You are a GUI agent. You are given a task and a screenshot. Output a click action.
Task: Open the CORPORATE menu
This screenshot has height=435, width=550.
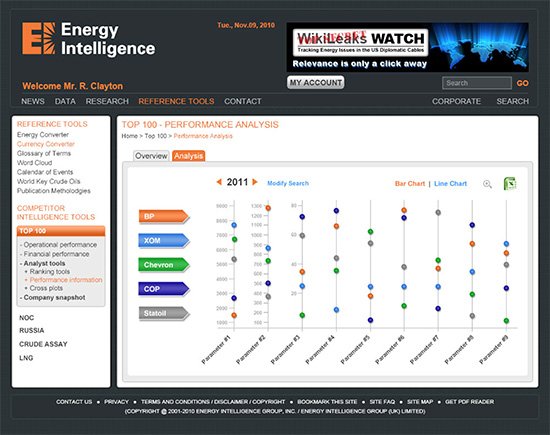pos(456,101)
